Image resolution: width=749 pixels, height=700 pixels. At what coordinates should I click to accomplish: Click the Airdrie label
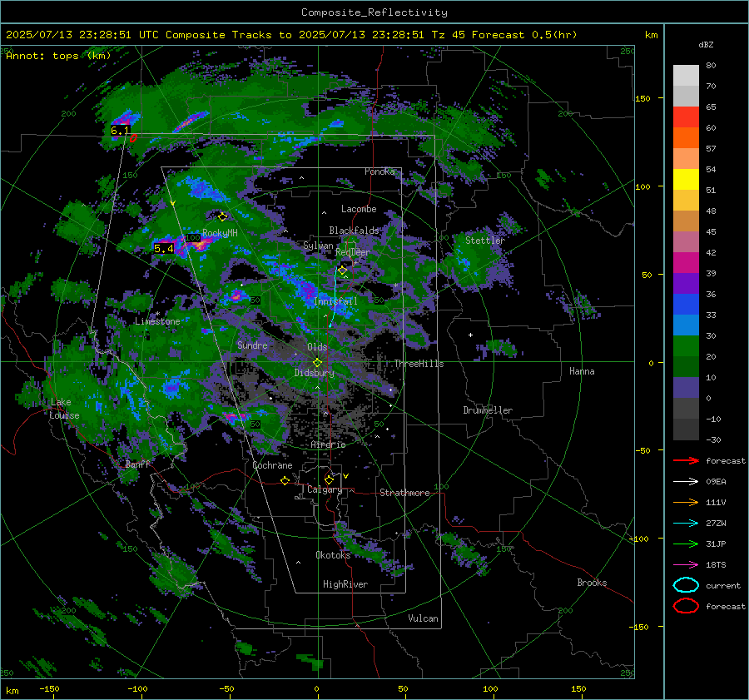[x=328, y=444]
